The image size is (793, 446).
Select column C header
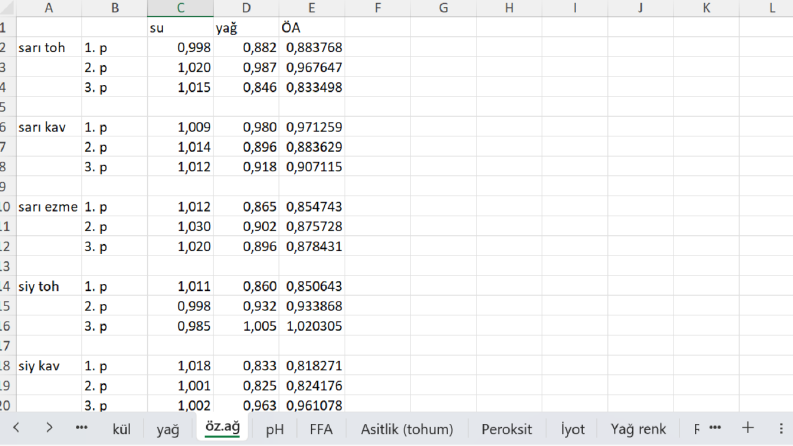[x=181, y=8]
